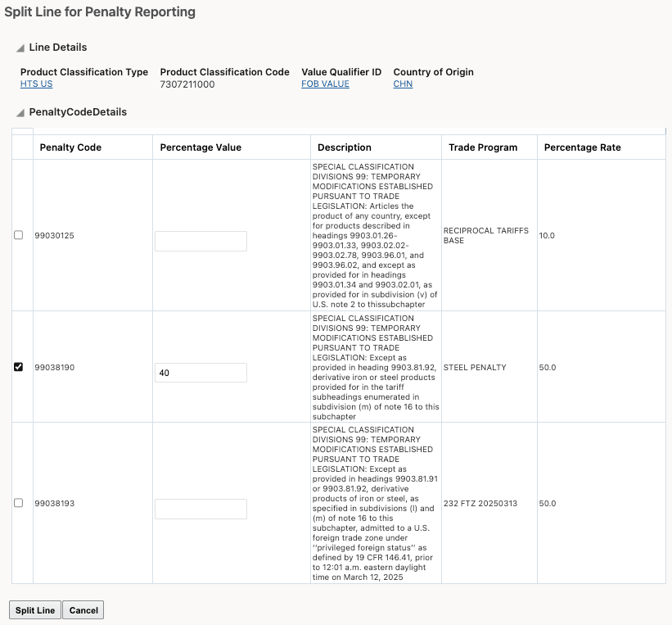Click the Percentage Value field for 99030125
The height and width of the screenshot is (625, 672).
pyautogui.click(x=201, y=241)
